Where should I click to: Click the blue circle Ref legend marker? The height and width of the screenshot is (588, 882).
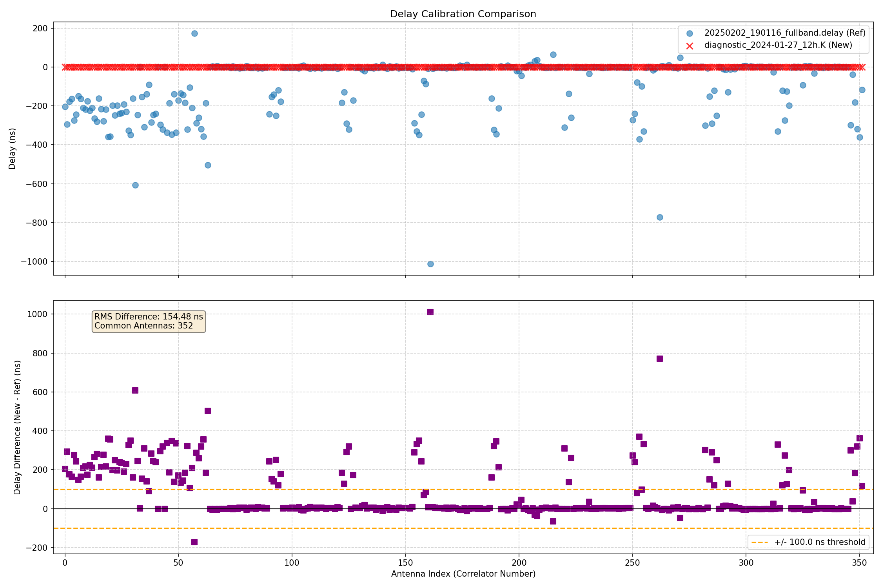pos(690,33)
